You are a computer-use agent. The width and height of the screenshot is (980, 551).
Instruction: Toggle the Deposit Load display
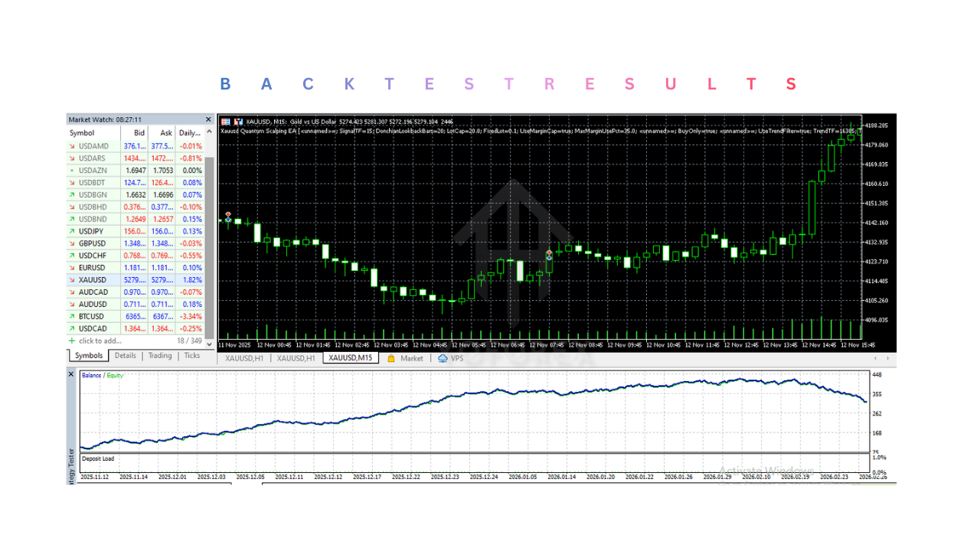pyautogui.click(x=98, y=458)
